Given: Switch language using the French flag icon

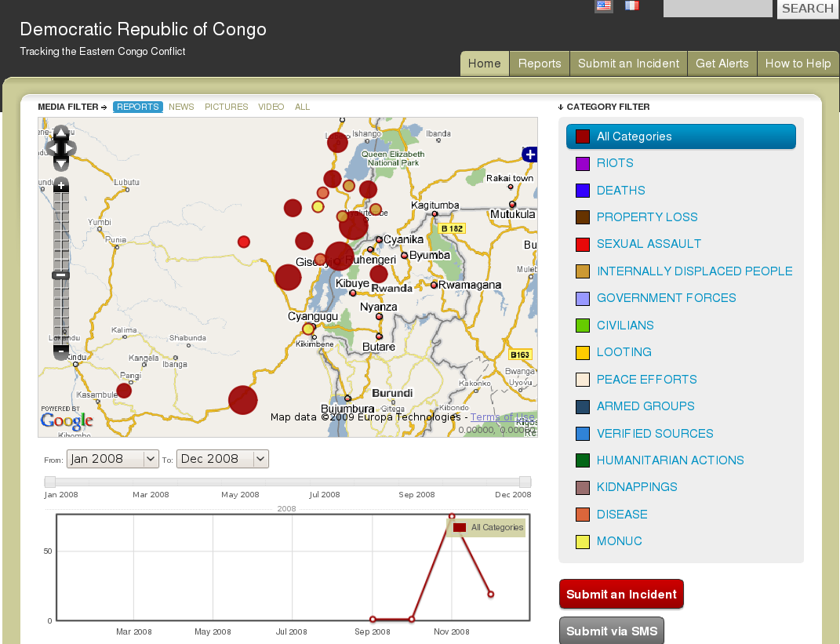Looking at the screenshot, I should tap(632, 6).
